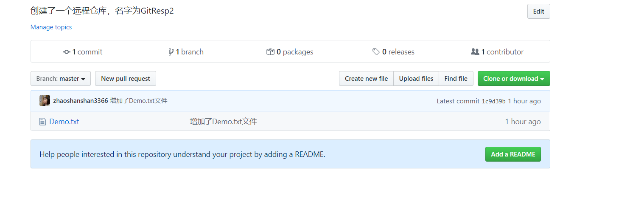Expand the Clone or download menu

pos(513,79)
